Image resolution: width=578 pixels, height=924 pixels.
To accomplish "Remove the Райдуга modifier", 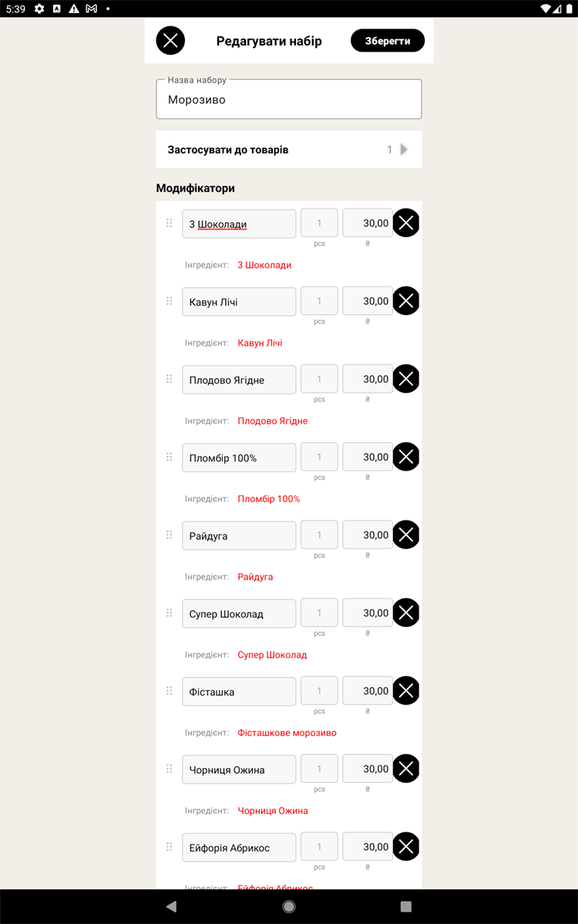I will (406, 535).
